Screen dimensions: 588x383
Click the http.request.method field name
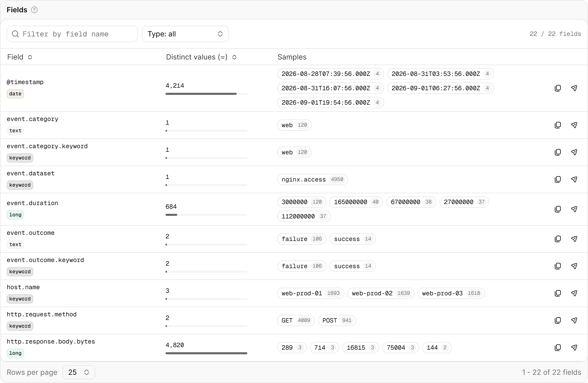tap(42, 314)
